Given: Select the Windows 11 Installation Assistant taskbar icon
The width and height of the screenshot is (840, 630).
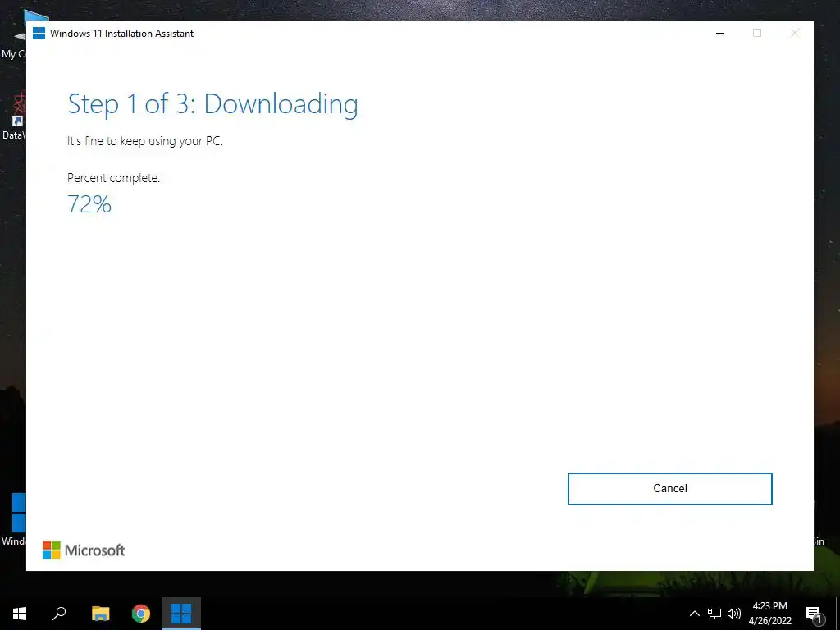Looking at the screenshot, I should pos(181,614).
